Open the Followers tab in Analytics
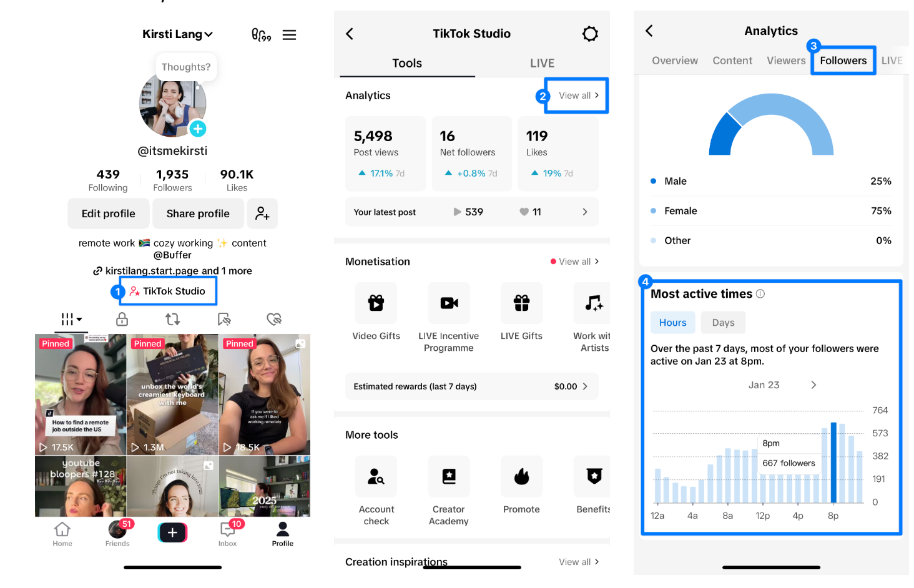This screenshot has height=588, width=914. pos(843,60)
